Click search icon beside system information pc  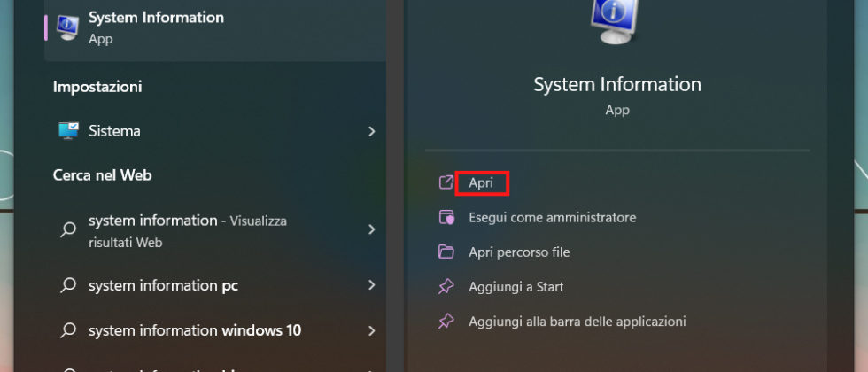point(68,286)
